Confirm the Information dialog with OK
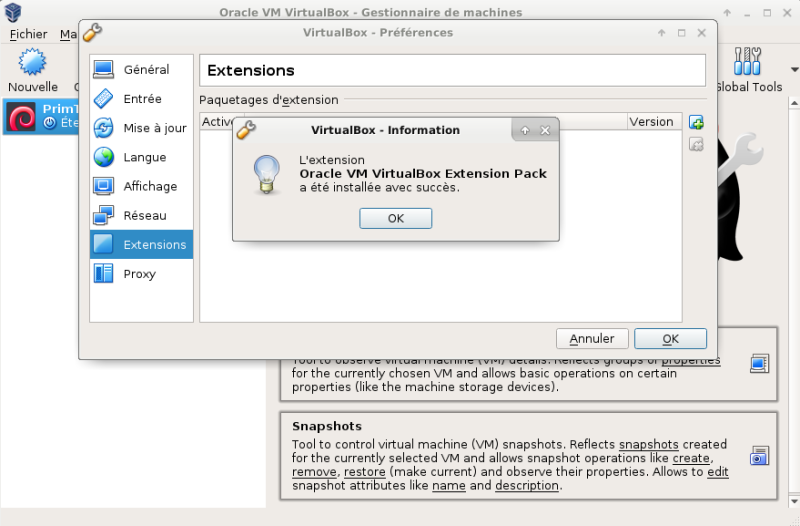The image size is (800, 526). 395,218
